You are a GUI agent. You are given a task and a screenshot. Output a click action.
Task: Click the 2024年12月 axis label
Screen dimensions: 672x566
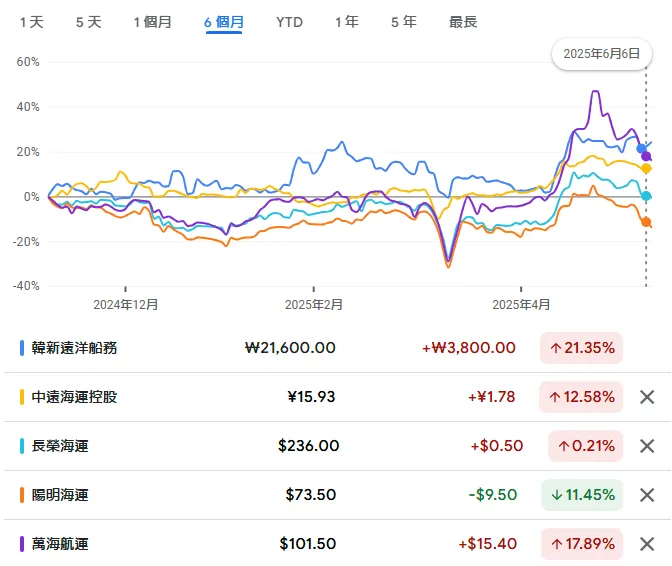[126, 305]
